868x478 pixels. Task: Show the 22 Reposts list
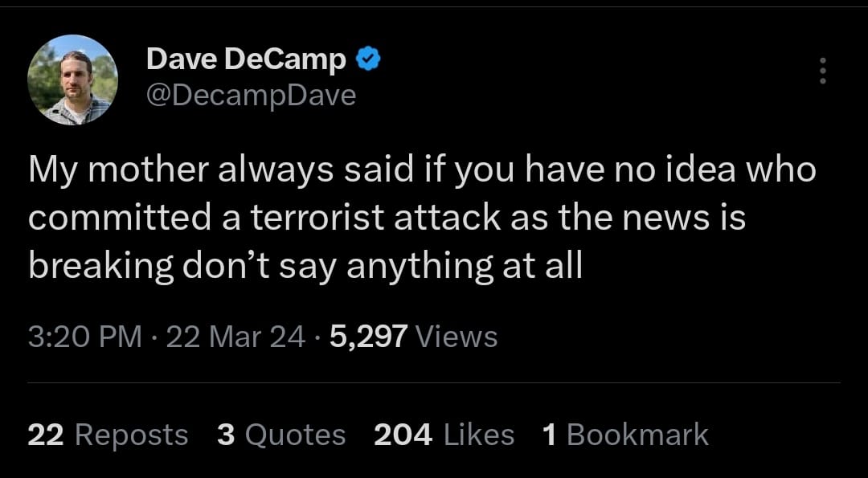(108, 435)
